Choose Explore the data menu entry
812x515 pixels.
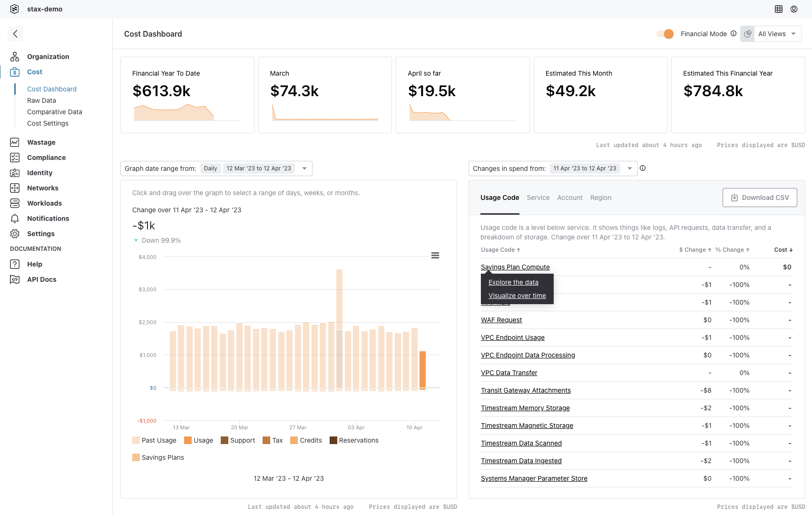click(x=513, y=282)
